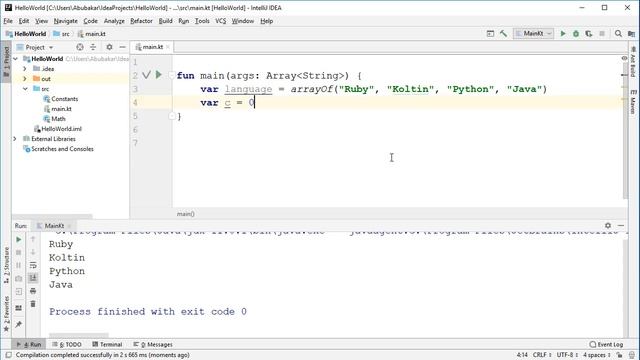Open the Project Structure icon at toolbar end
This screenshot has width=640, height=360.
point(631,33)
